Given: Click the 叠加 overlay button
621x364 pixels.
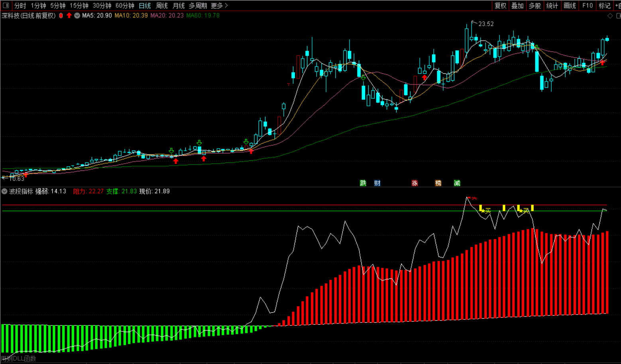Looking at the screenshot, I should (x=517, y=6).
